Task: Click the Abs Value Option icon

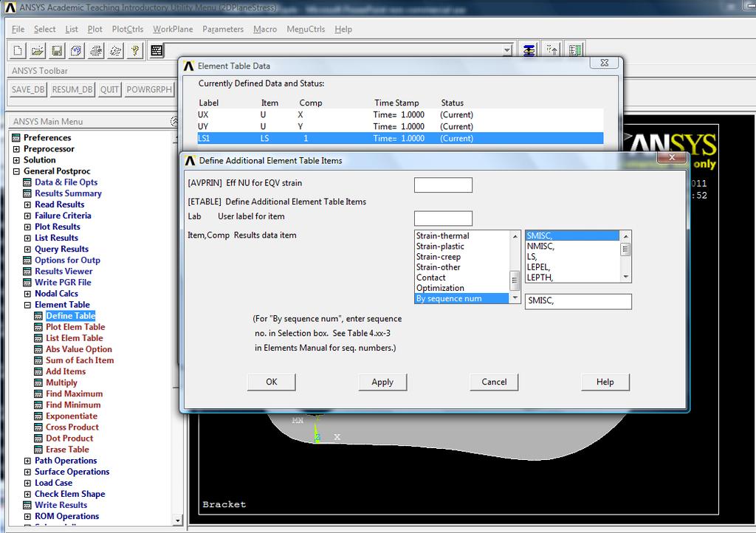Action: 38,349
